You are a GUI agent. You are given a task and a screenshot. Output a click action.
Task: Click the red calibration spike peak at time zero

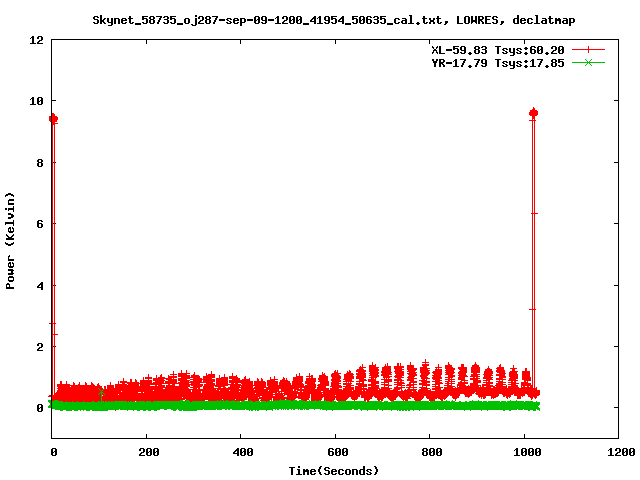point(53,119)
